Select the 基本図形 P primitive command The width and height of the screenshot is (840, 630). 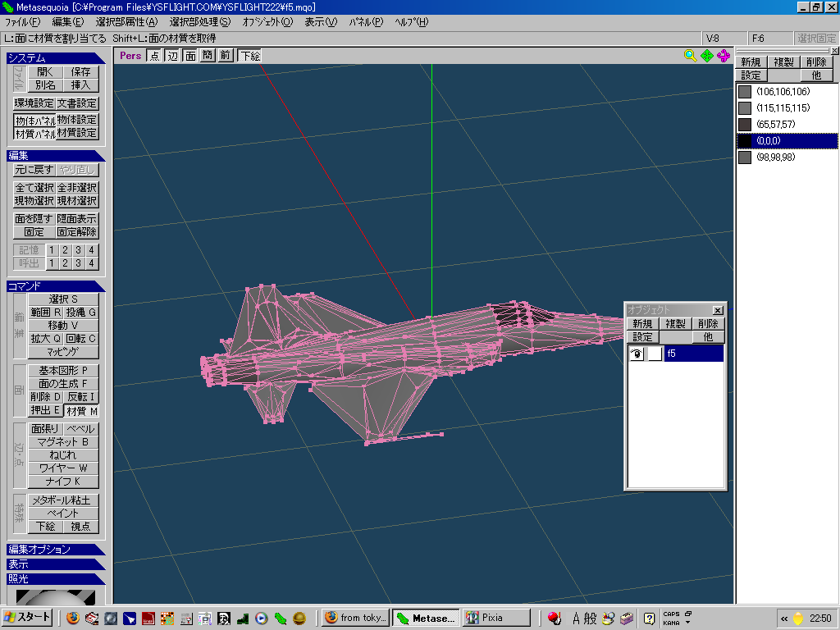coord(63,371)
